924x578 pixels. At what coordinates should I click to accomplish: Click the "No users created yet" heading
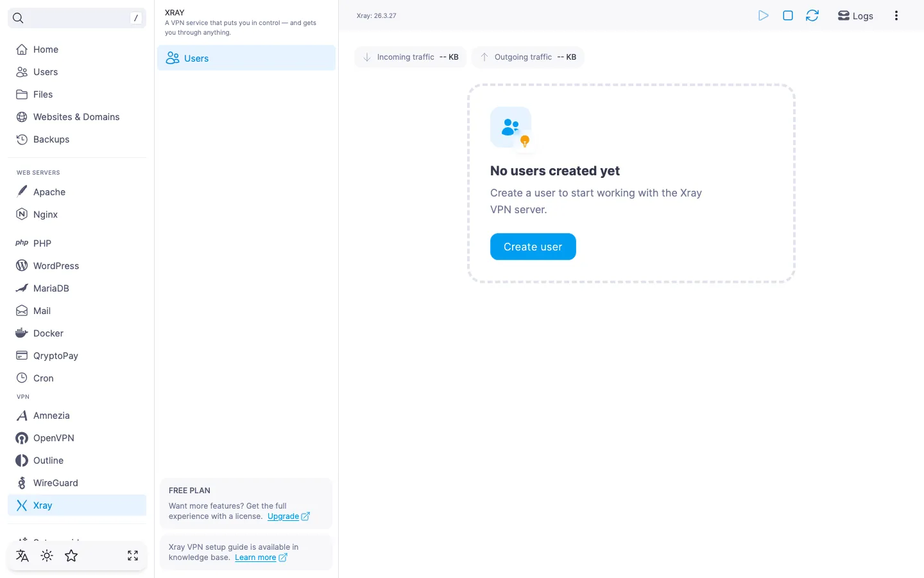[x=555, y=171]
